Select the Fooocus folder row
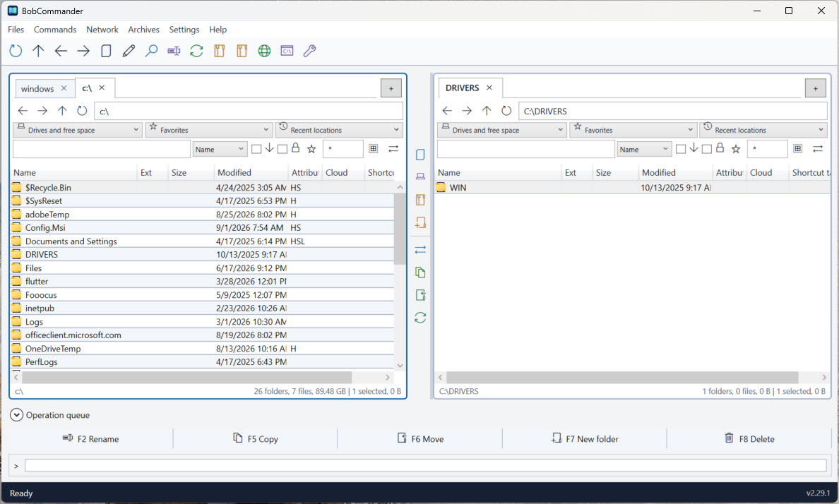Viewport: 839px width, 504px height. pyautogui.click(x=202, y=295)
